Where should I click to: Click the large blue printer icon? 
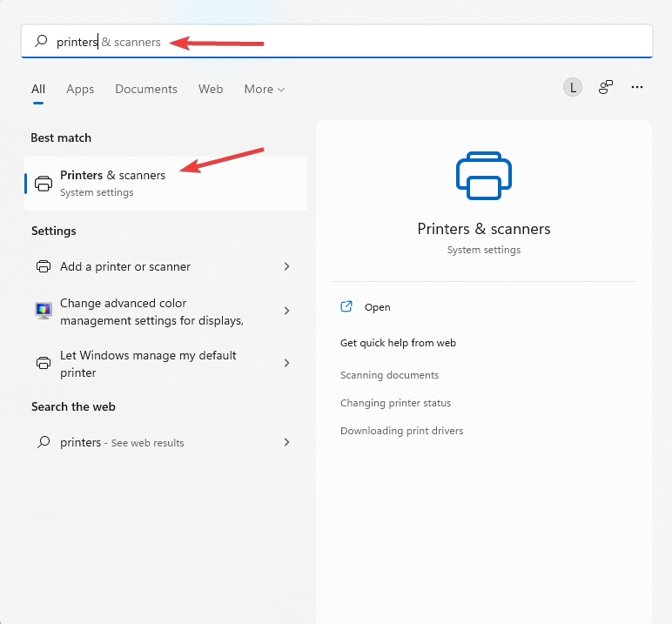[x=483, y=175]
